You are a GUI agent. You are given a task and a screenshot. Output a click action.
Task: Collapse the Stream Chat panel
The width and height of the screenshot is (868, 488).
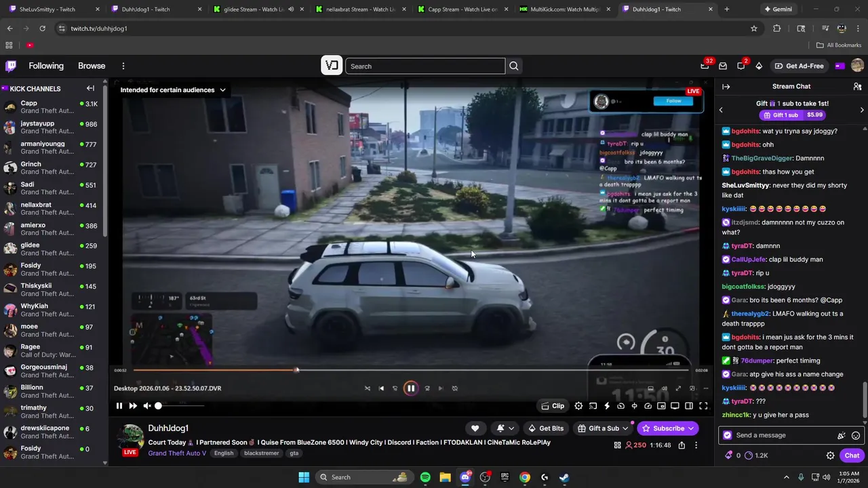[726, 87]
